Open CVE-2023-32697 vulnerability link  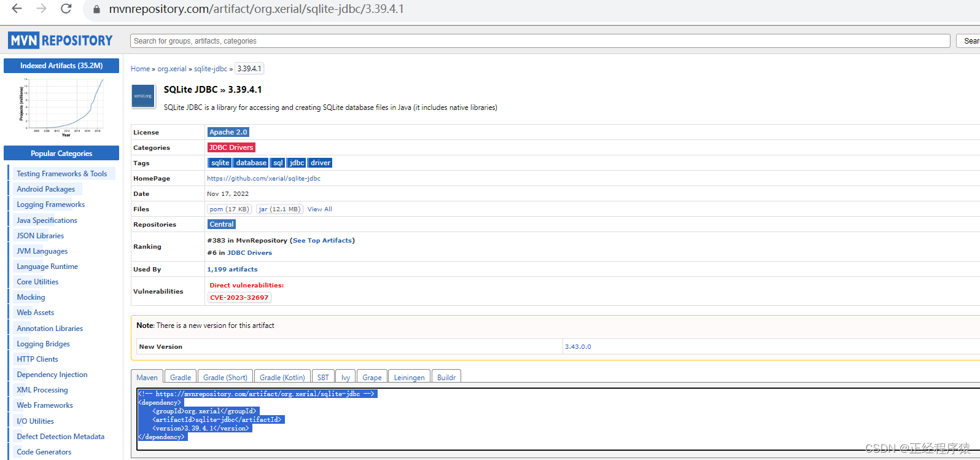[239, 297]
